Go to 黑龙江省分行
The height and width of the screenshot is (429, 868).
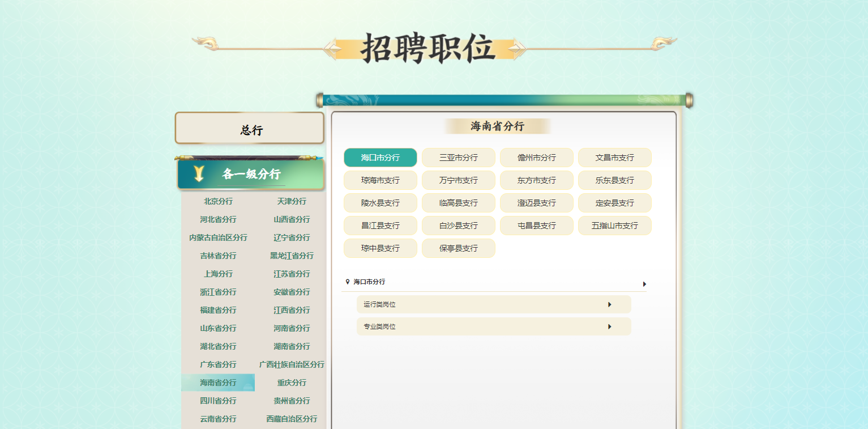click(292, 256)
